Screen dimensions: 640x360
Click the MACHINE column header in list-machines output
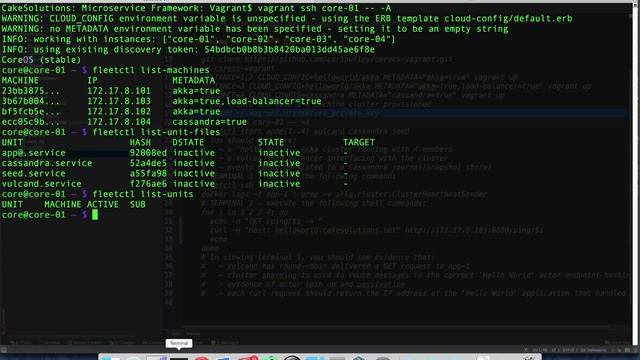[20, 80]
